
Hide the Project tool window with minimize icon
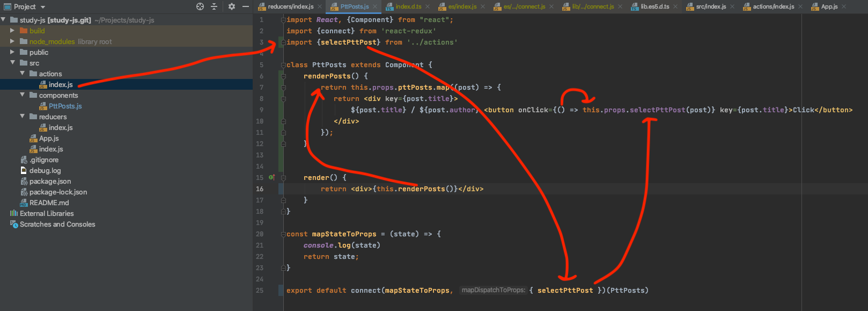click(x=246, y=6)
